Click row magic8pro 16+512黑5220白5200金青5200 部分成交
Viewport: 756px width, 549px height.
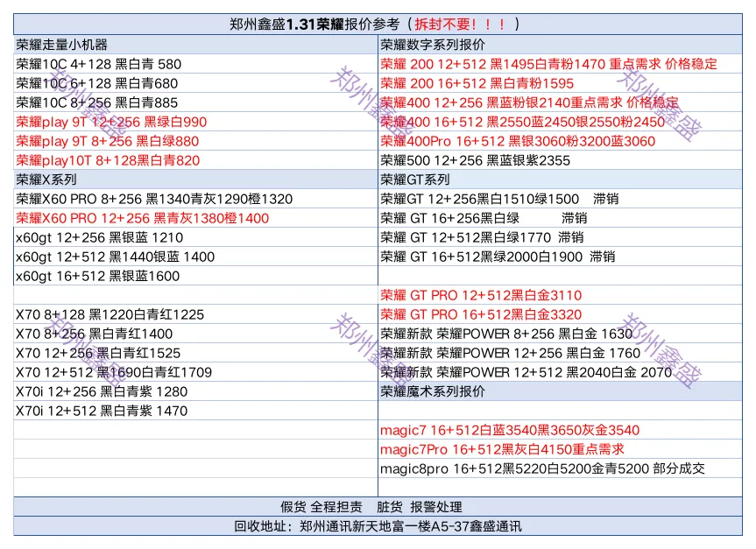[561, 468]
